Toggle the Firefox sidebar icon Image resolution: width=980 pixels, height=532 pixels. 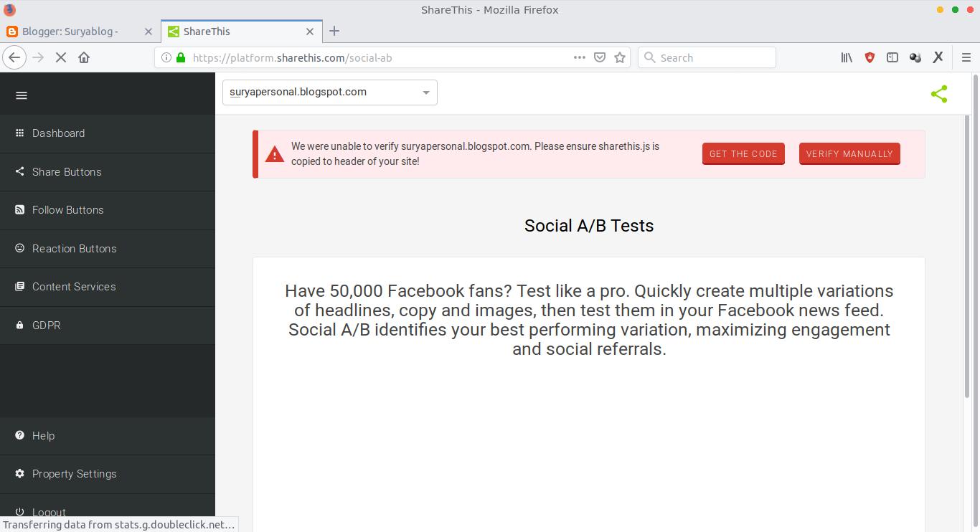point(892,57)
